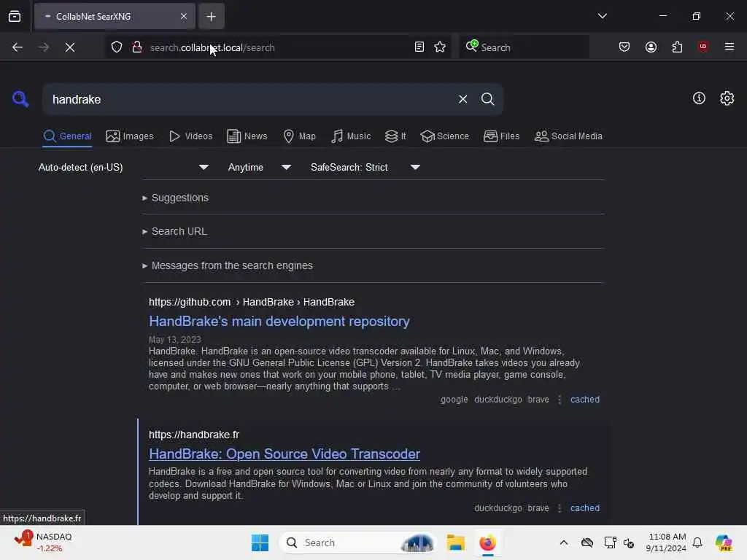Open Auto-detect (en-US) language dropdown

pyautogui.click(x=123, y=167)
